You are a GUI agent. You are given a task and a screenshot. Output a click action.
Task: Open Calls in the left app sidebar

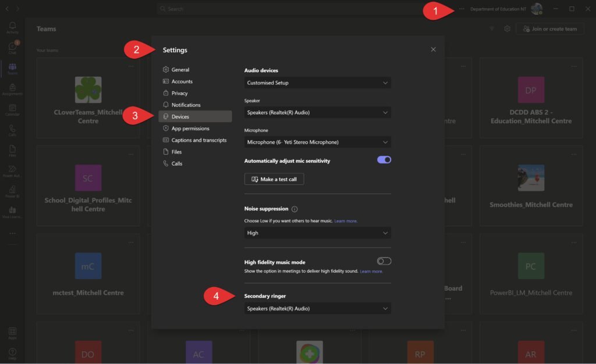[x=12, y=130]
